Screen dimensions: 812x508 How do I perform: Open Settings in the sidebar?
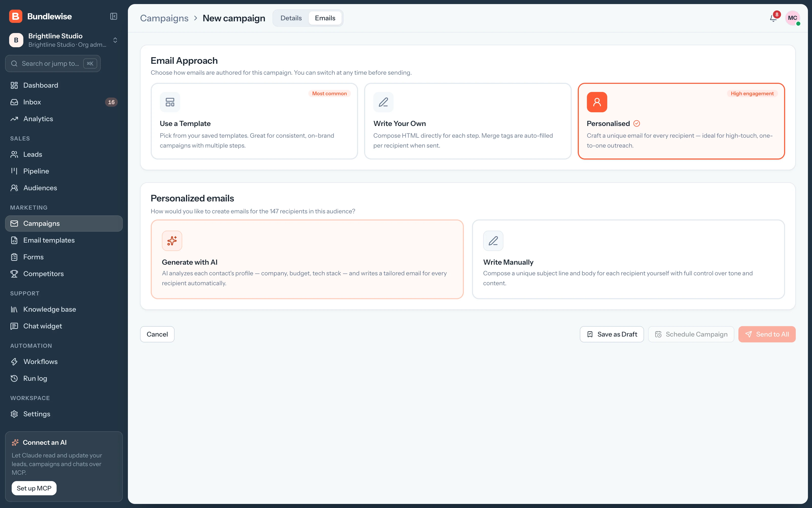64,414
